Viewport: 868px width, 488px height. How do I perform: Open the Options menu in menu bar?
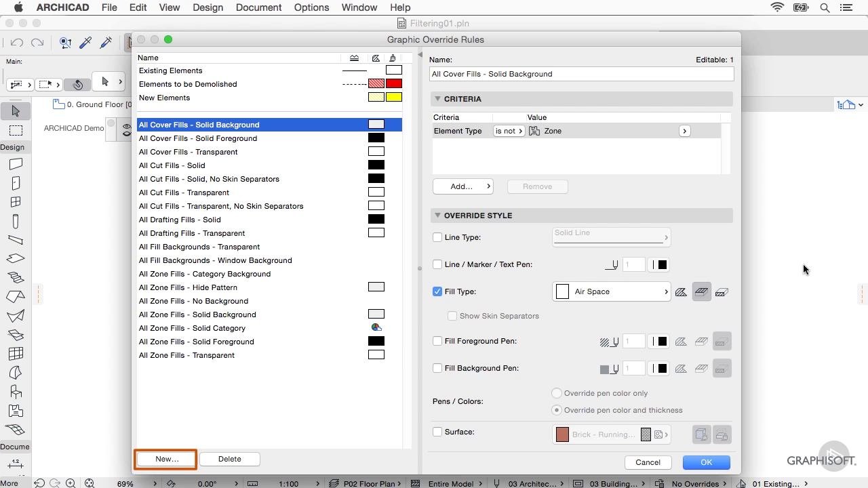pyautogui.click(x=311, y=7)
